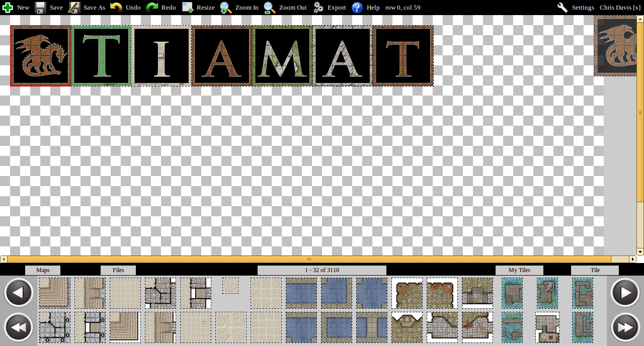This screenshot has height=346, width=644.
Task: Open the Maps tab
Action: (43, 270)
